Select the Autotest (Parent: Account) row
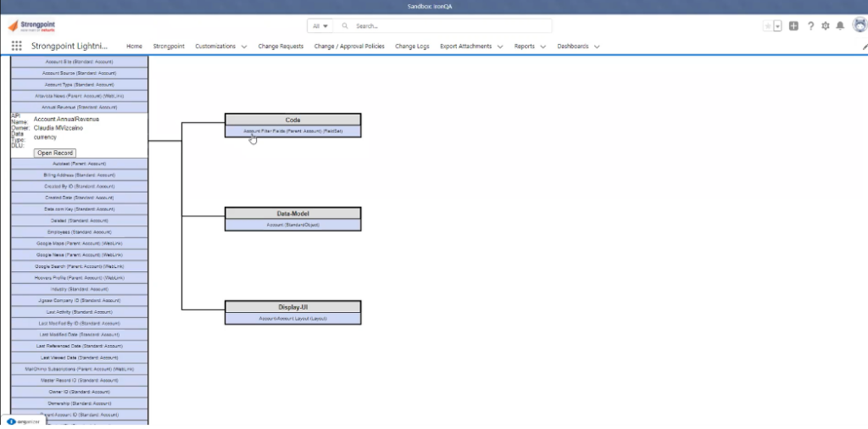The image size is (868, 429). [79, 164]
